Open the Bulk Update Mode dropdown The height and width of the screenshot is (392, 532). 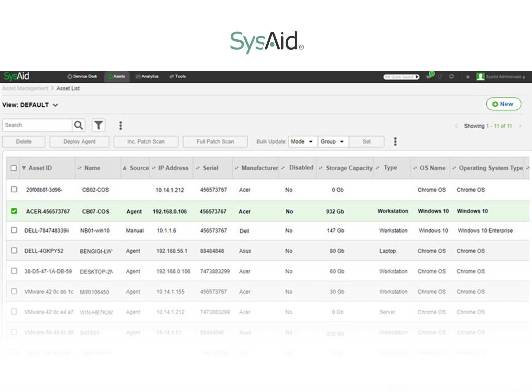coord(302,142)
